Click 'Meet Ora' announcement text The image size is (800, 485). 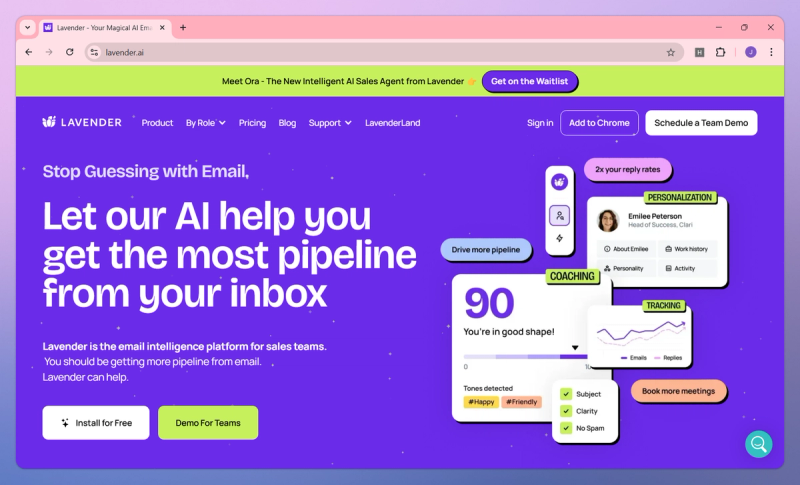pos(343,81)
